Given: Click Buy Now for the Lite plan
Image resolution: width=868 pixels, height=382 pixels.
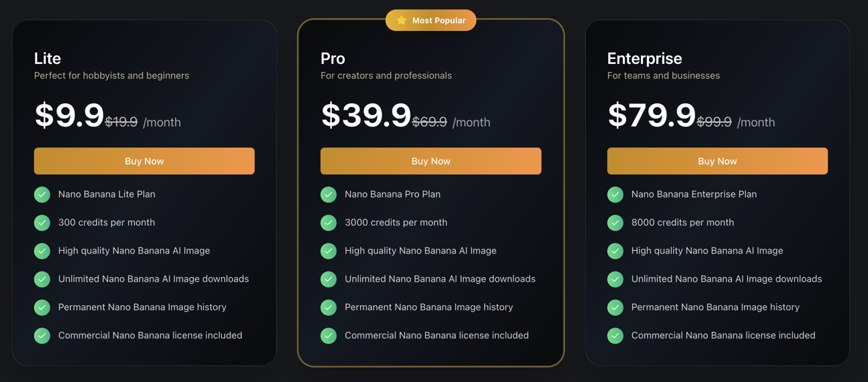Looking at the screenshot, I should (144, 161).
